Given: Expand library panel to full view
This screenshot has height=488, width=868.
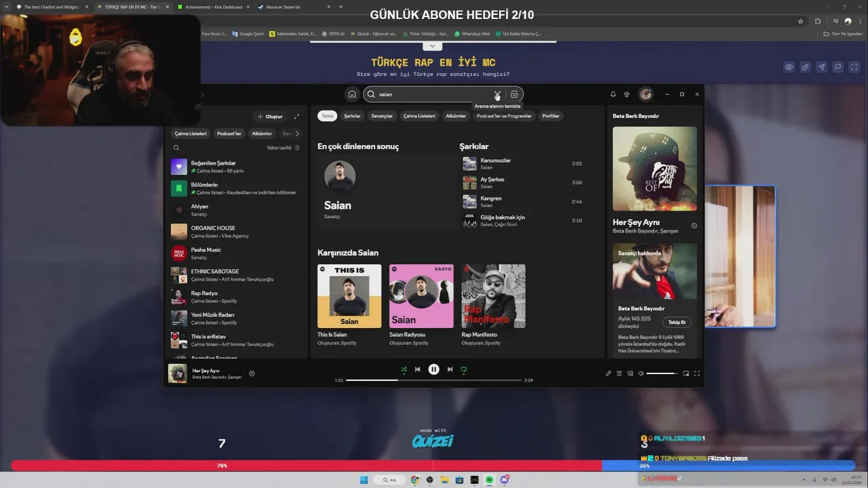Looking at the screenshot, I should pos(296,117).
